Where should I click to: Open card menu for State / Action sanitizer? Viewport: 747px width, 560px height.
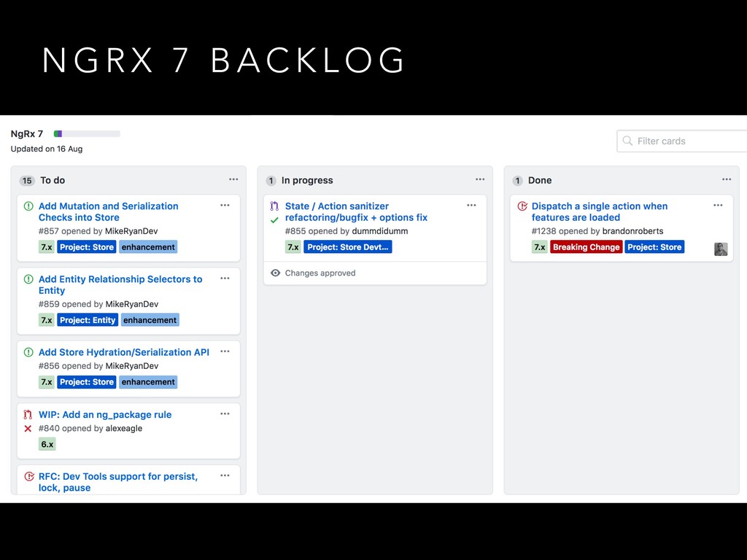[471, 205]
